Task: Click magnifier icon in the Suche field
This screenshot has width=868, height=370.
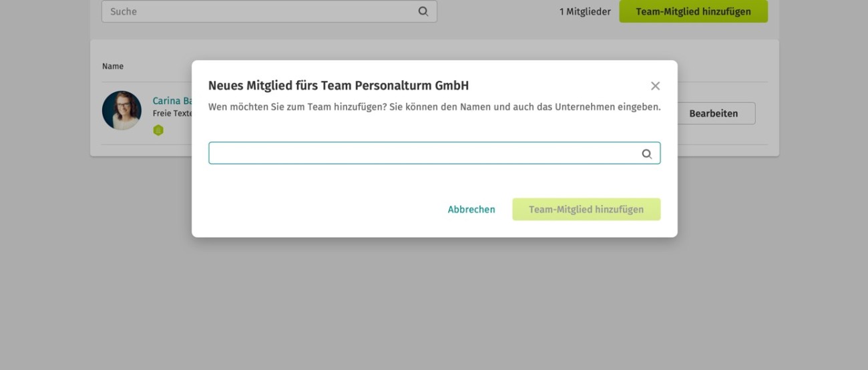Action: coord(423,11)
